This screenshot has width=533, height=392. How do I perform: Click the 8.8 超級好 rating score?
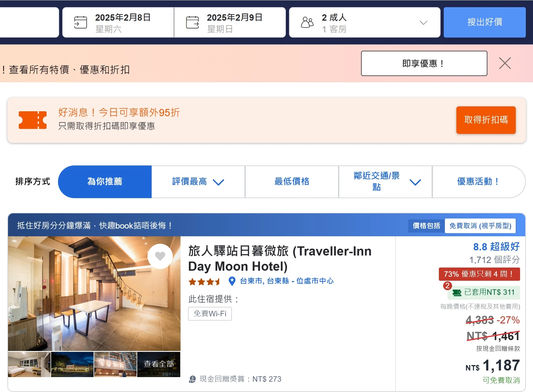coord(496,247)
